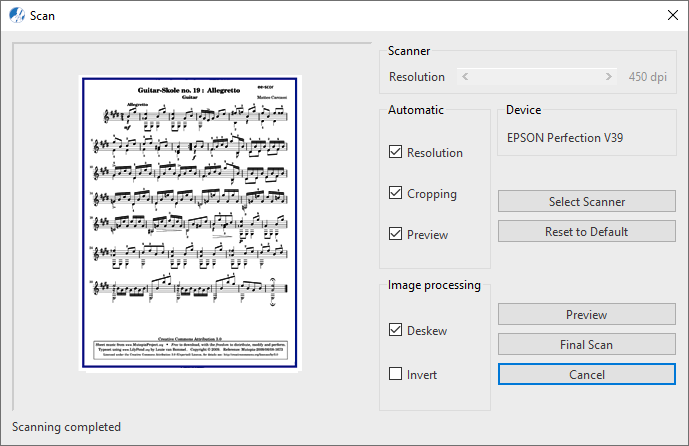This screenshot has height=446, width=689.
Task: Increase resolution with the right arrow
Action: tap(609, 77)
